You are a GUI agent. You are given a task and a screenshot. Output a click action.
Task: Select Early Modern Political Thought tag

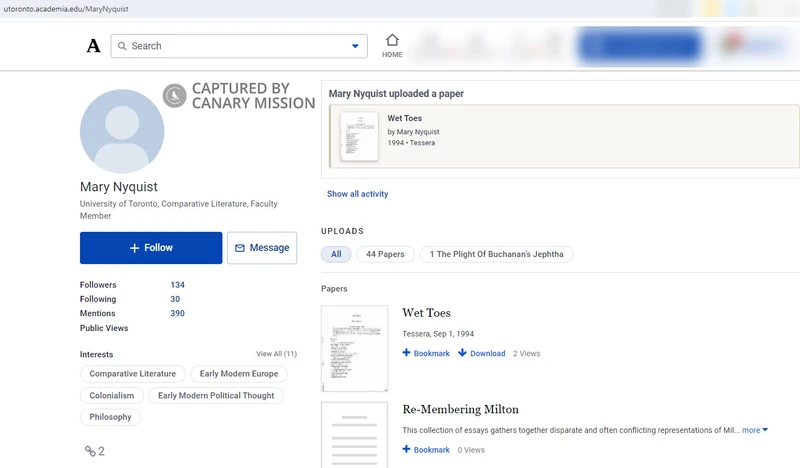pyautogui.click(x=216, y=396)
